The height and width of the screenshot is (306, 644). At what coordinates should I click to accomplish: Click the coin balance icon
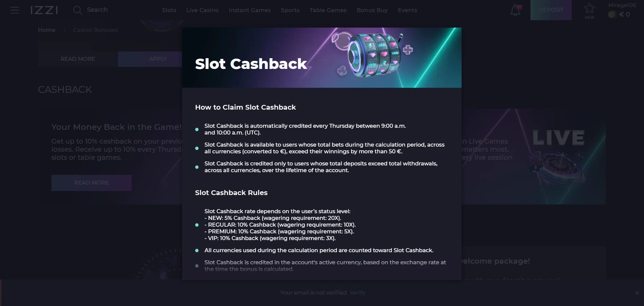pyautogui.click(x=612, y=14)
